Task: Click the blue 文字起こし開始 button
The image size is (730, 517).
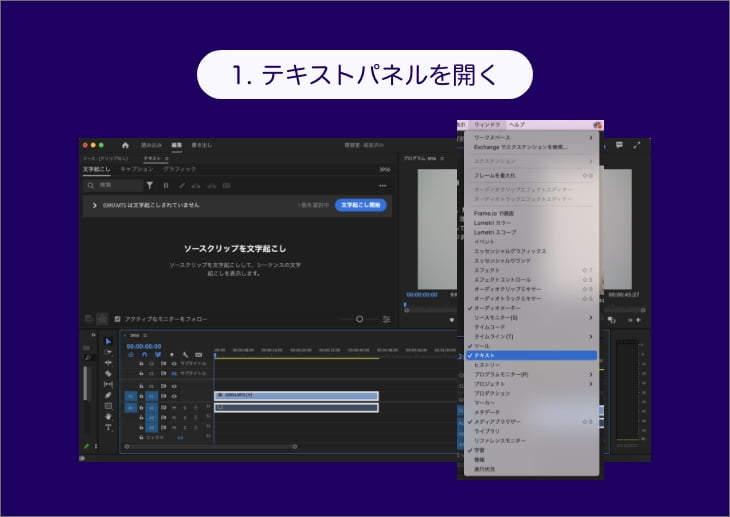Action: pos(360,205)
